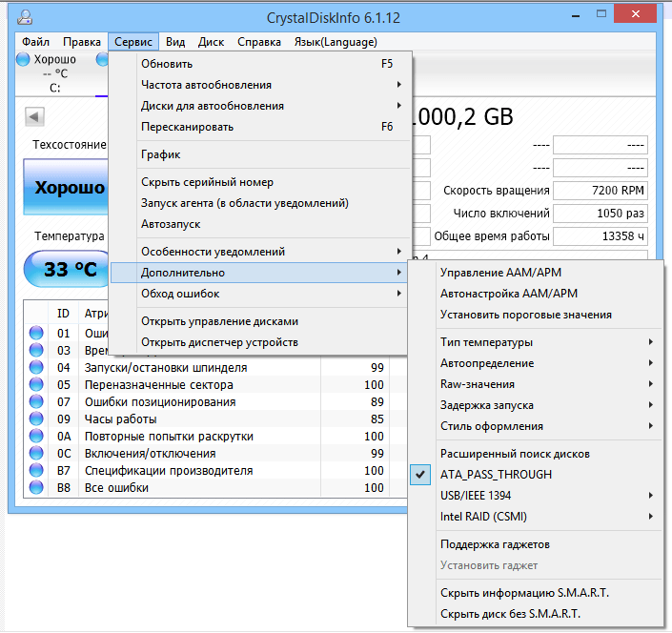The width and height of the screenshot is (672, 633).
Task: Click the Число включений 1050 раз field
Action: [600, 213]
